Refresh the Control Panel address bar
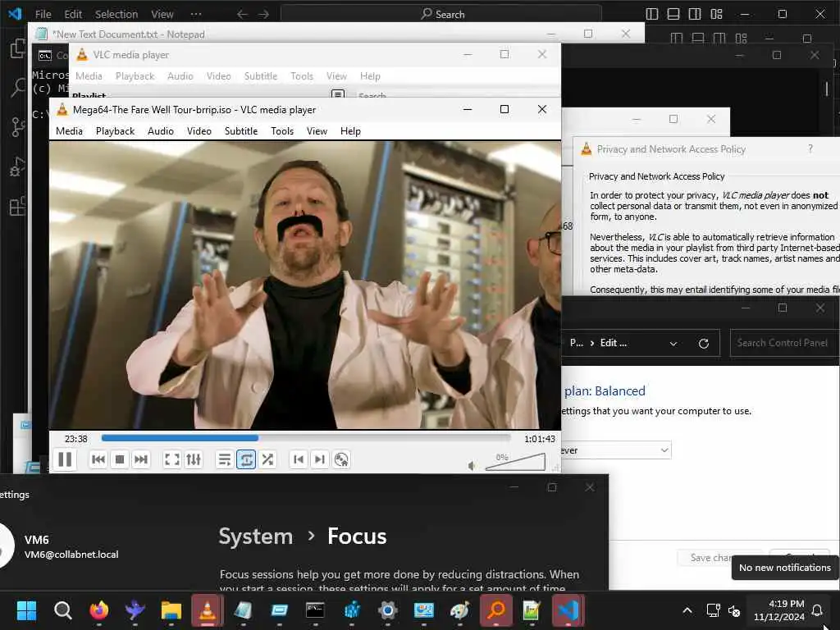The image size is (840, 630). coord(703,344)
